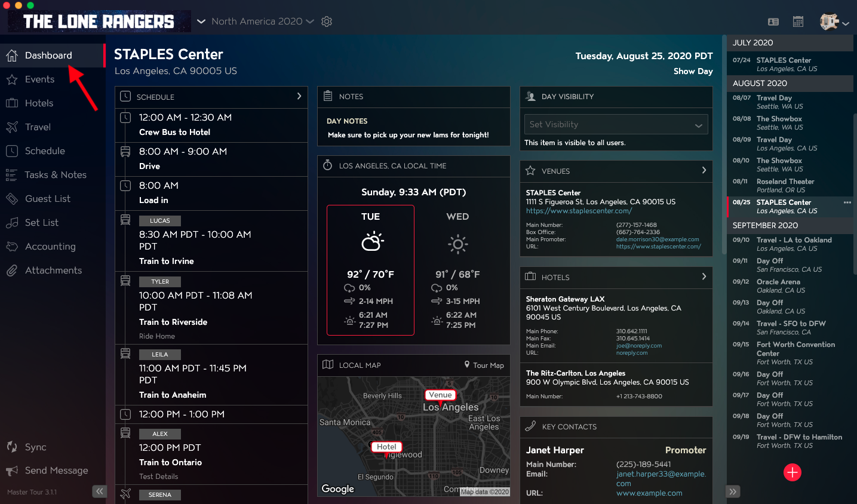
Task: Click the Venue marker on the map
Action: (441, 395)
